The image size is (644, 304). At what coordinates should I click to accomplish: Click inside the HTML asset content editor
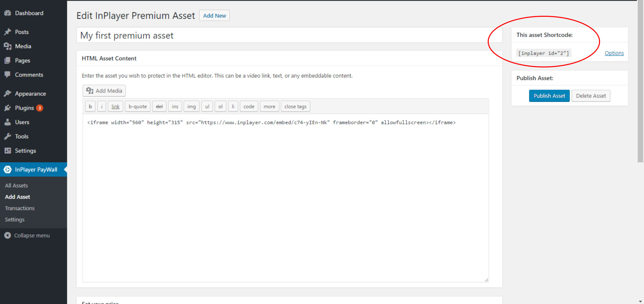(285, 198)
